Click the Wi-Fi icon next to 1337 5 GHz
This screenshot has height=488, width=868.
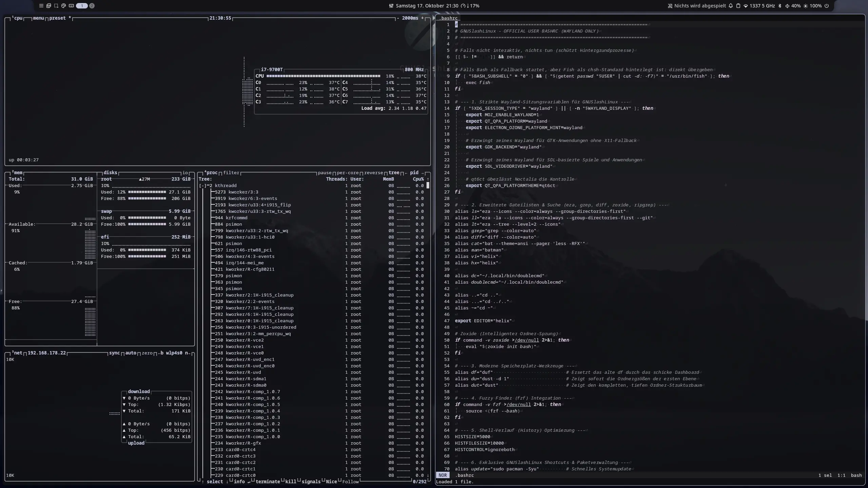click(746, 6)
